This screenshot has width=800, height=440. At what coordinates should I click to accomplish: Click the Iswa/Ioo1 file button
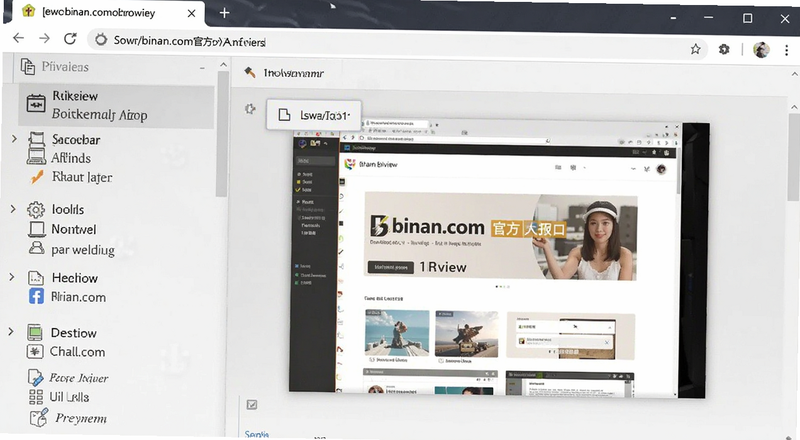(x=314, y=115)
